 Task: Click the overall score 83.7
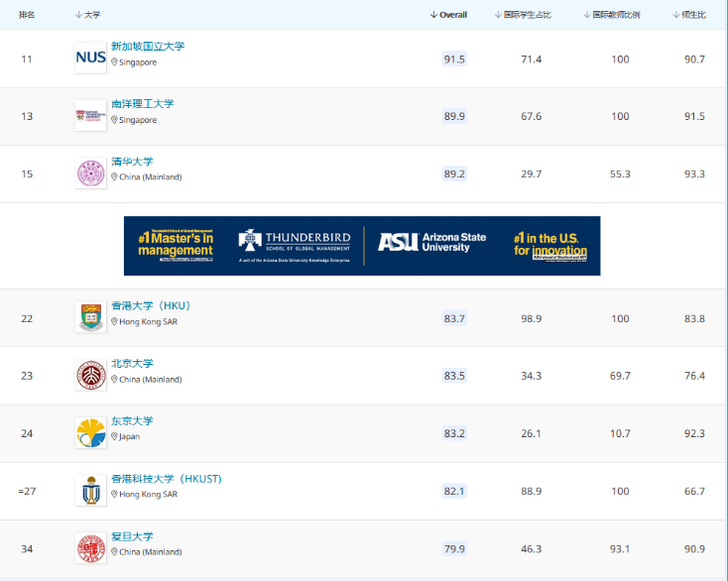(x=454, y=319)
